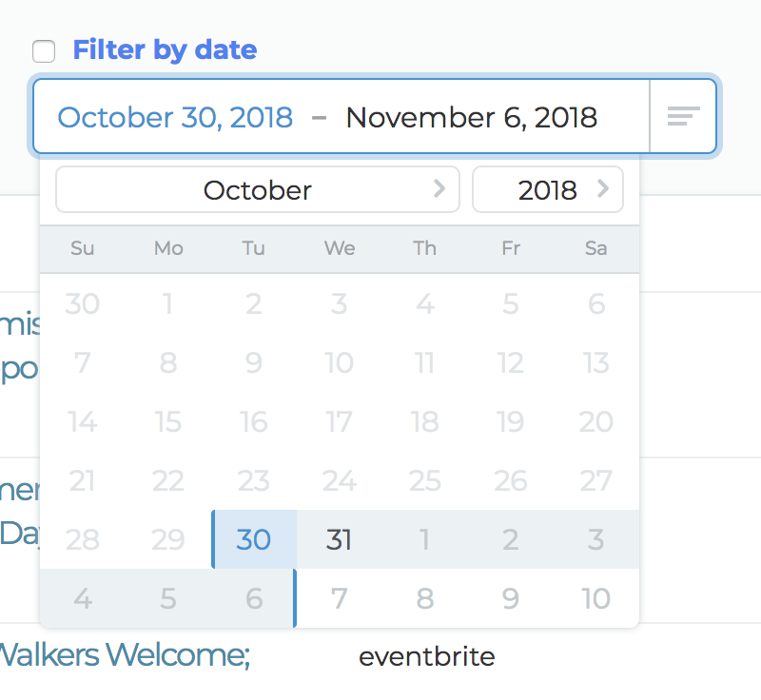Select the end date November 6, 2018 field
The height and width of the screenshot is (700, 761).
[471, 117]
